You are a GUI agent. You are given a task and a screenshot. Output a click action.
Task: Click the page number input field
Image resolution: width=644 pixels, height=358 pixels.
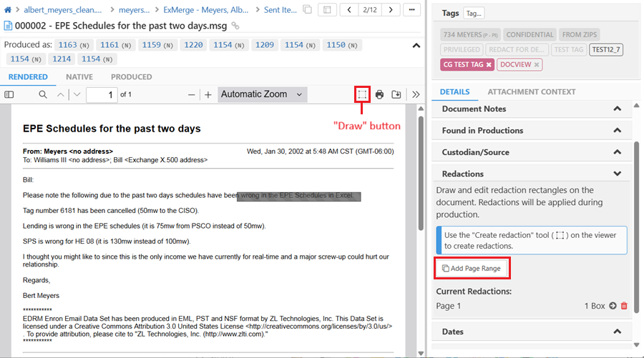(102, 95)
